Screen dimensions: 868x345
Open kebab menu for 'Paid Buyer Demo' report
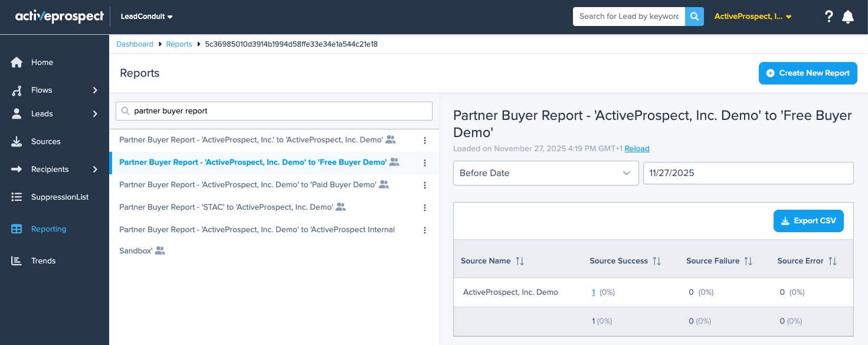(x=425, y=185)
